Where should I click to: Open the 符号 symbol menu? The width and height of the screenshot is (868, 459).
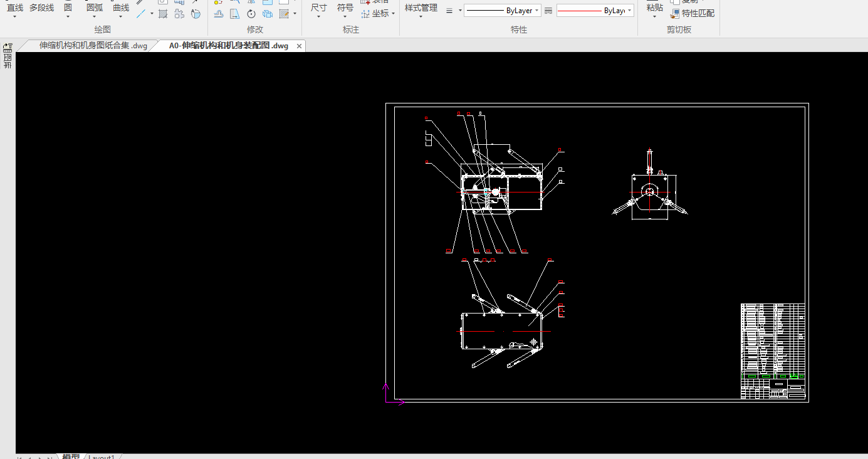(345, 8)
